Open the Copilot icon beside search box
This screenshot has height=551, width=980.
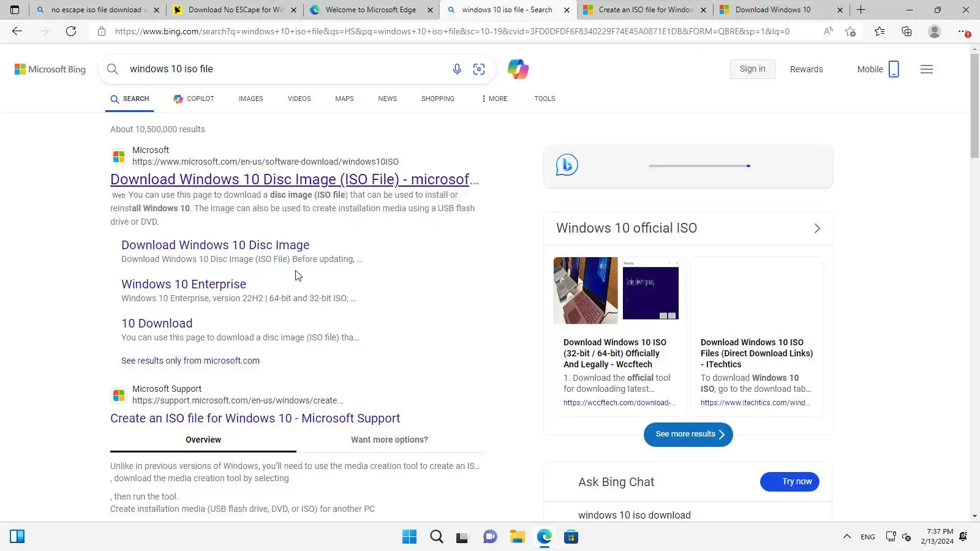tap(518, 69)
